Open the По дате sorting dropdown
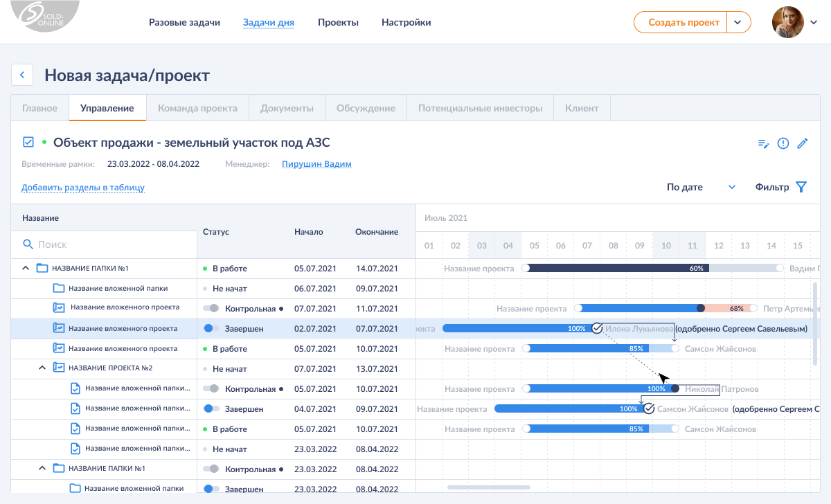Image resolution: width=831 pixels, height=504 pixels. click(x=701, y=187)
